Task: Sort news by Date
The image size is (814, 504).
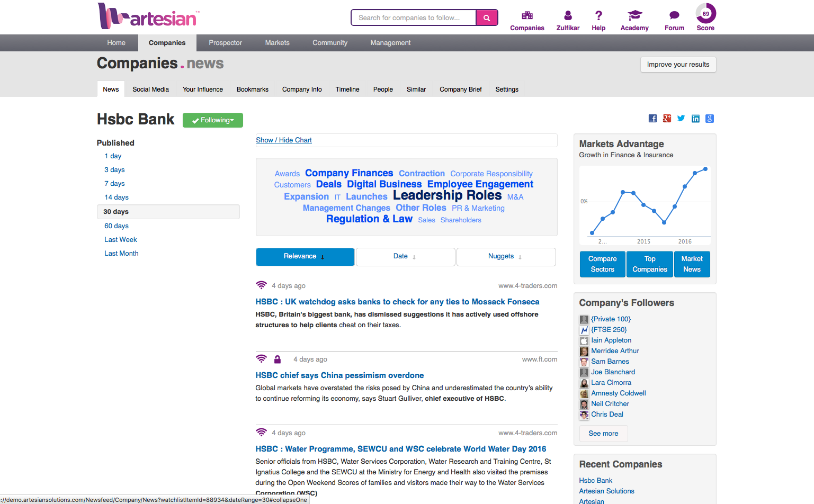Action: tap(405, 256)
